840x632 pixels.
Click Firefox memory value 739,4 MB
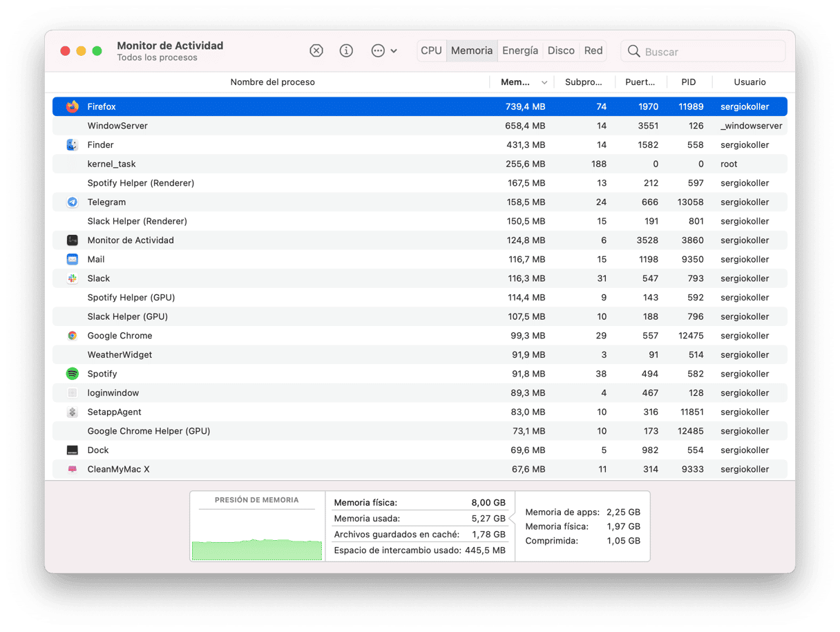click(x=525, y=107)
